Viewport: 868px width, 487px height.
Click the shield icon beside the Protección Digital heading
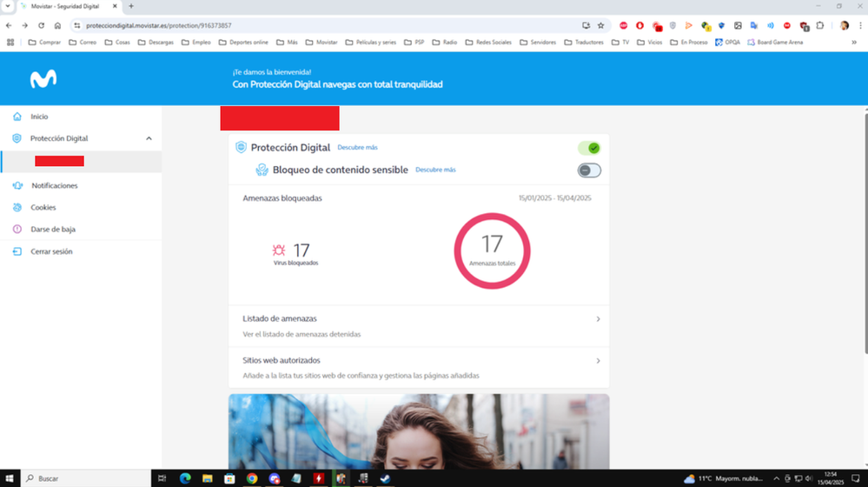(241, 147)
